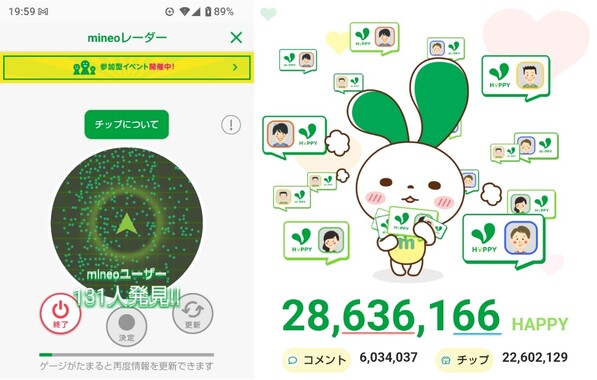The image size is (597, 380).
Task: Select the チップ gift label
Action: [x=464, y=359]
